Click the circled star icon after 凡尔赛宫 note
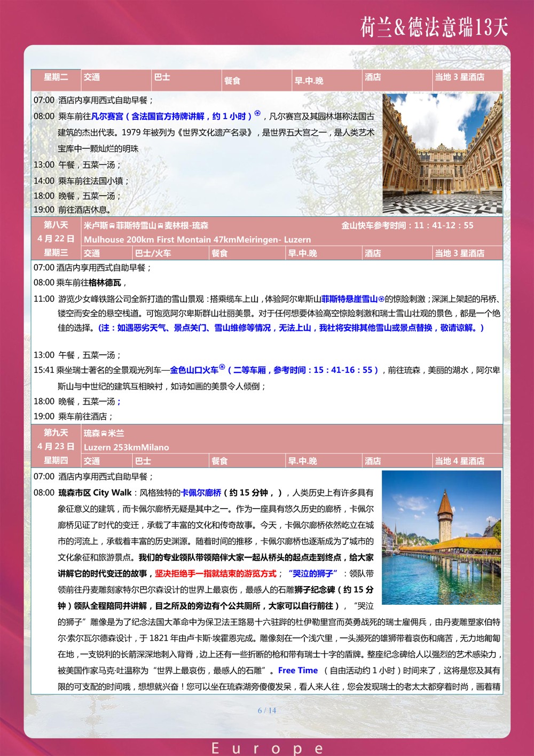The width and height of the screenshot is (534, 756). 257,113
